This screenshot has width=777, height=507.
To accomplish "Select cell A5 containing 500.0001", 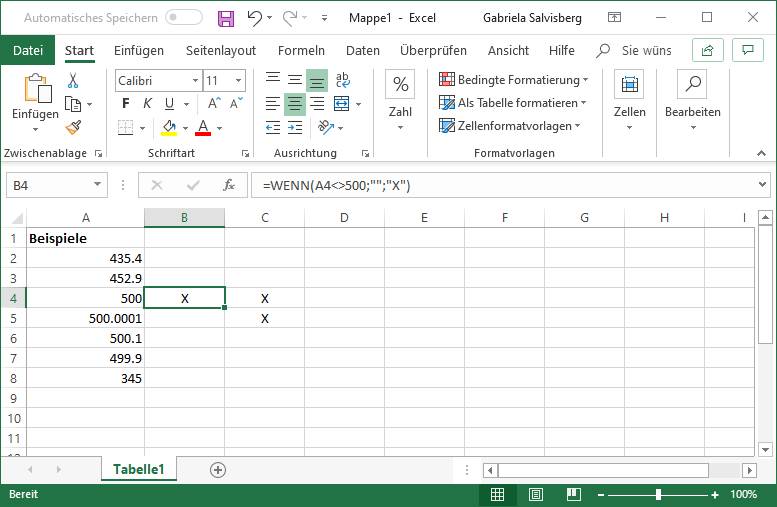I will [x=86, y=318].
